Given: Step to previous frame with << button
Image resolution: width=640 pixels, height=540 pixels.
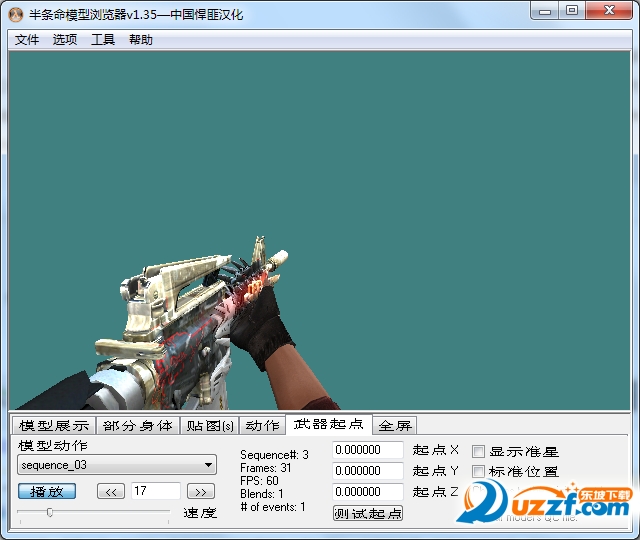Looking at the screenshot, I should click(x=111, y=491).
